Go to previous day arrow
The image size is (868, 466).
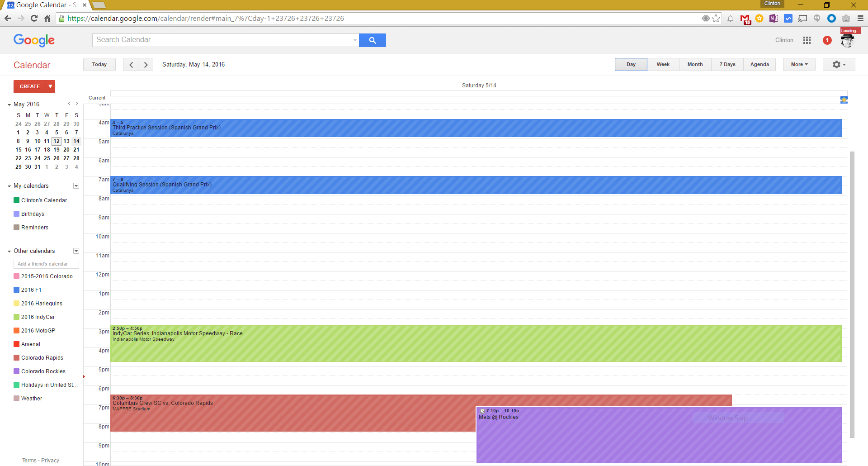pos(131,65)
